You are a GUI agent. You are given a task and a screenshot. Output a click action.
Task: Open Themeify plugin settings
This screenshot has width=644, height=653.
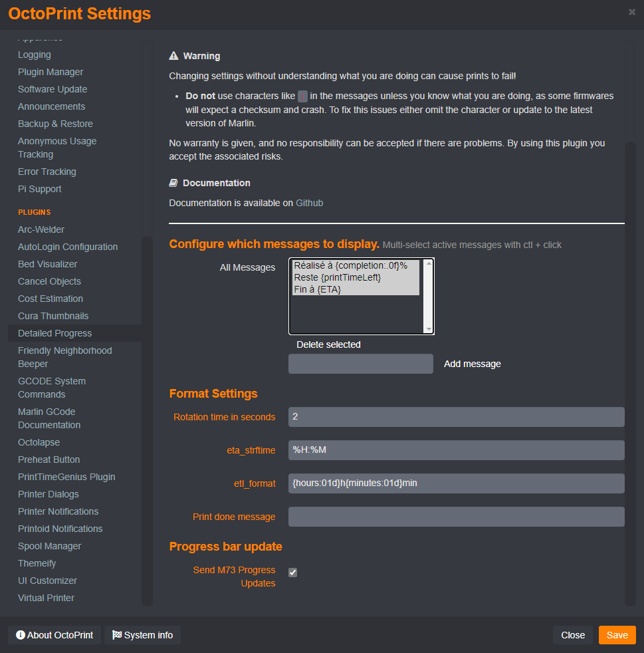point(37,563)
